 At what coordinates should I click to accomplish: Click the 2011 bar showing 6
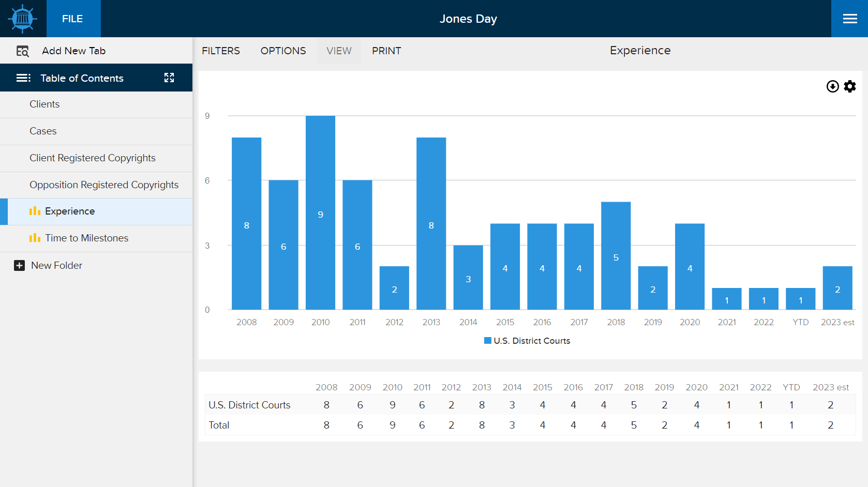(x=357, y=245)
